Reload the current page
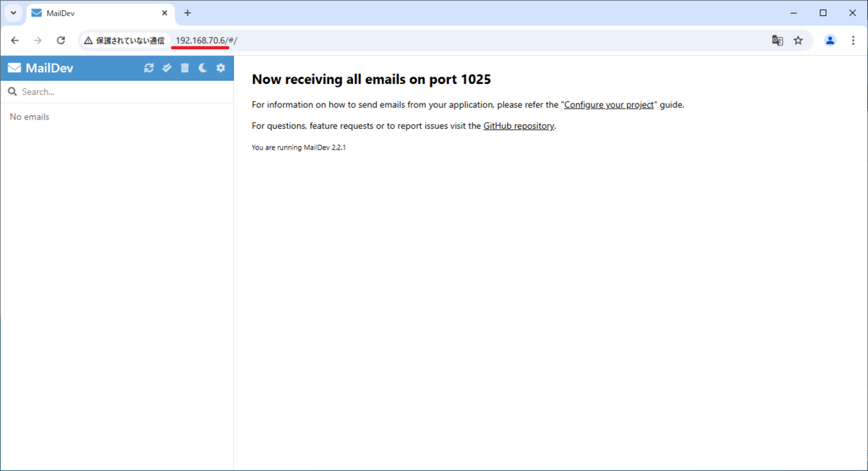The width and height of the screenshot is (868, 471). pyautogui.click(x=61, y=41)
